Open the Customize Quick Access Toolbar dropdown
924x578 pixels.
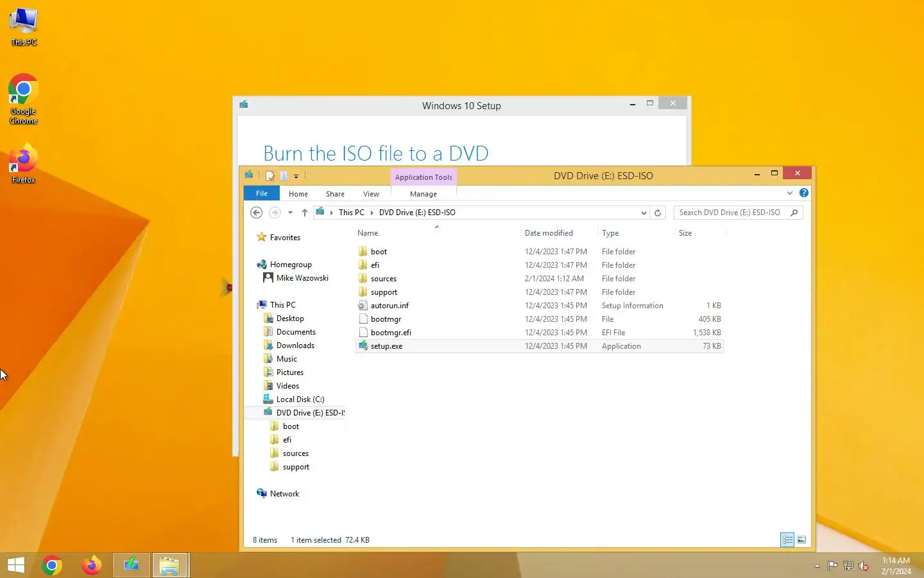pyautogui.click(x=296, y=176)
